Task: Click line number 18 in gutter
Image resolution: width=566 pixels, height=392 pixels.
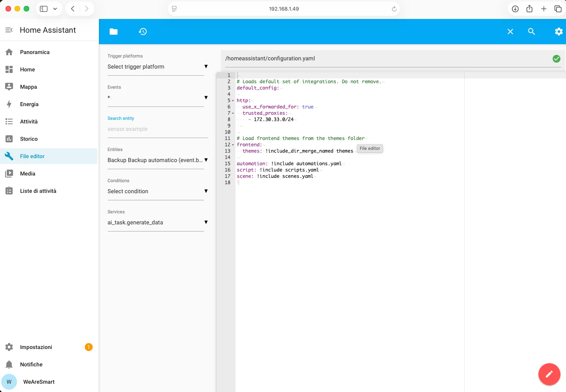Action: pyautogui.click(x=228, y=183)
